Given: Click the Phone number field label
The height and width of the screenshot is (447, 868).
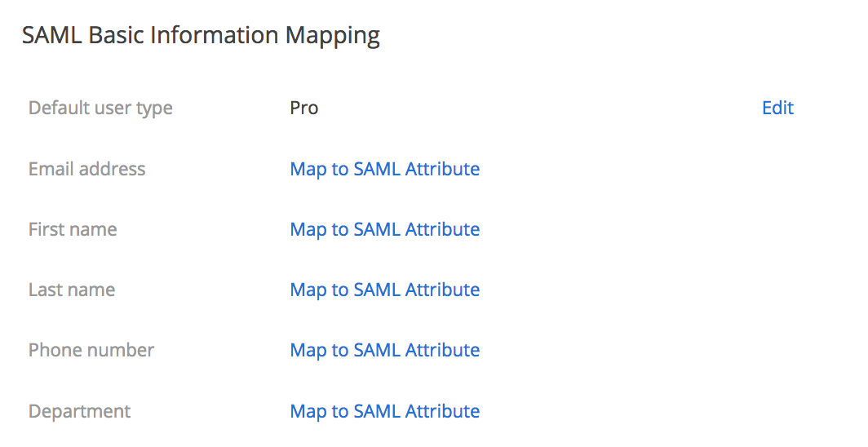Looking at the screenshot, I should pyautogui.click(x=91, y=350).
